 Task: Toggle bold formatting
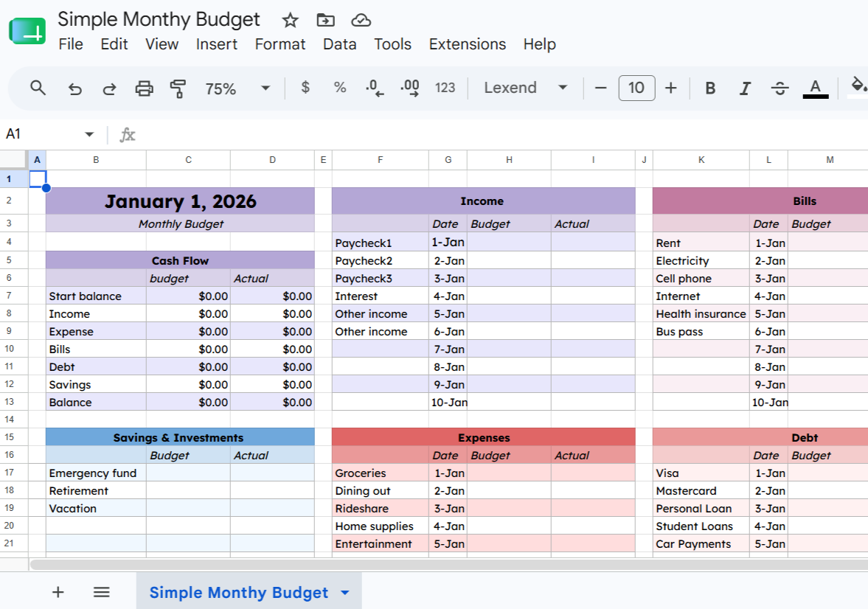pyautogui.click(x=710, y=88)
